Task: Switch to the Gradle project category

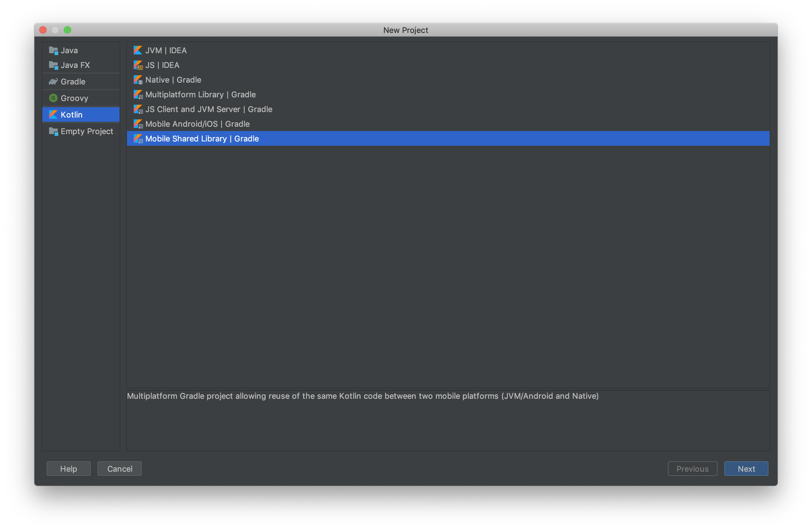Action: (73, 82)
